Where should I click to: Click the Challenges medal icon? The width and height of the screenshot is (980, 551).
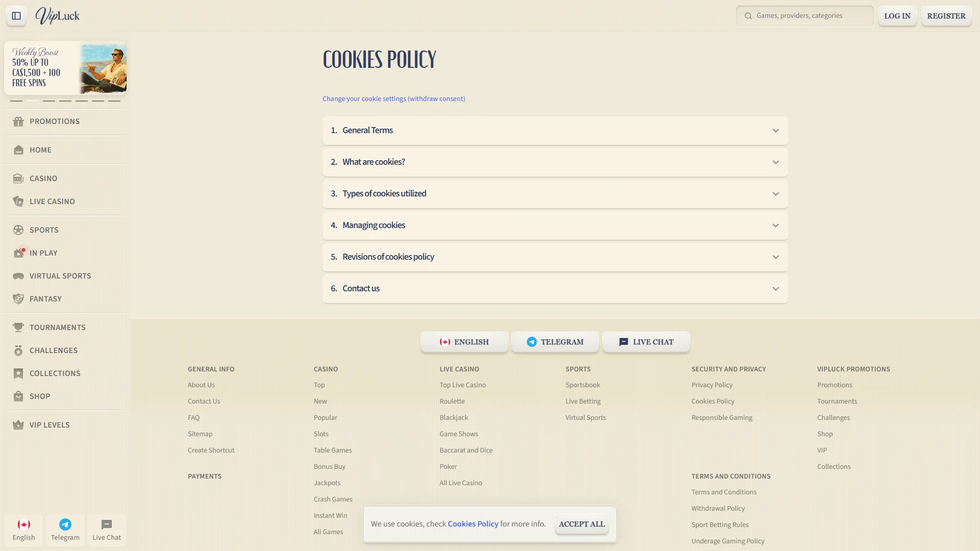click(18, 350)
